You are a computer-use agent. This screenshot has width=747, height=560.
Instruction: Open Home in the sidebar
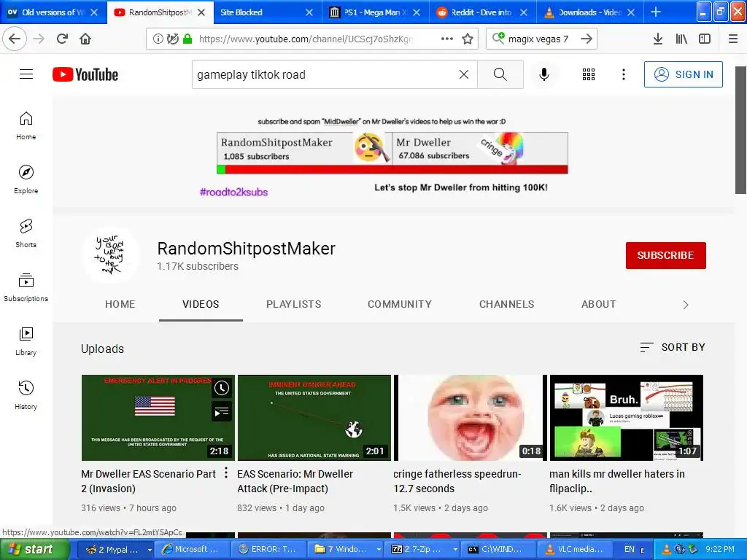coord(26,125)
